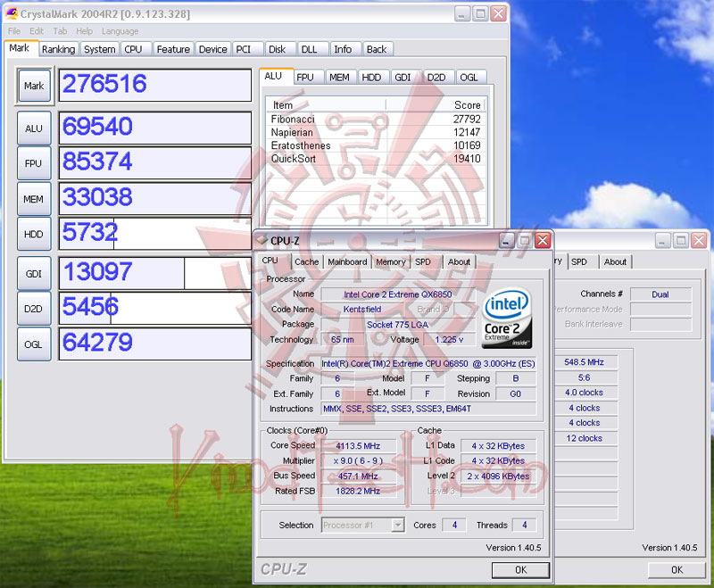714x588 pixels.
Task: Open the Device tab
Action: [212, 49]
